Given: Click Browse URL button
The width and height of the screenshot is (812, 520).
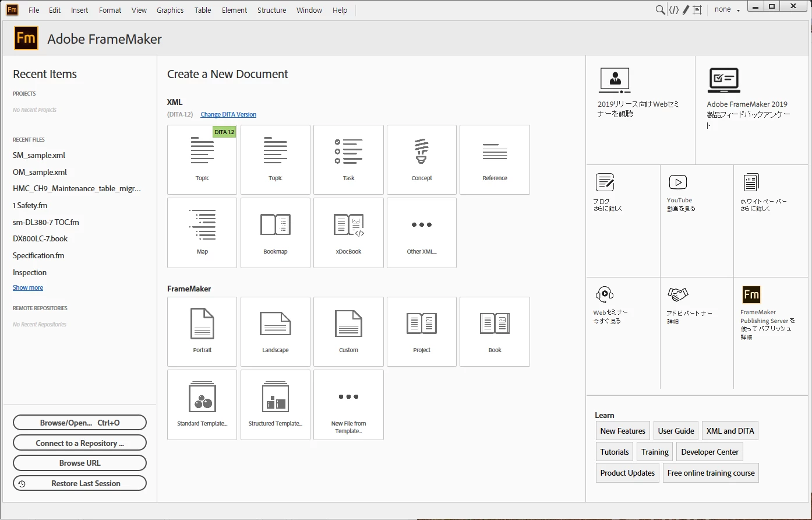Looking at the screenshot, I should (80, 463).
